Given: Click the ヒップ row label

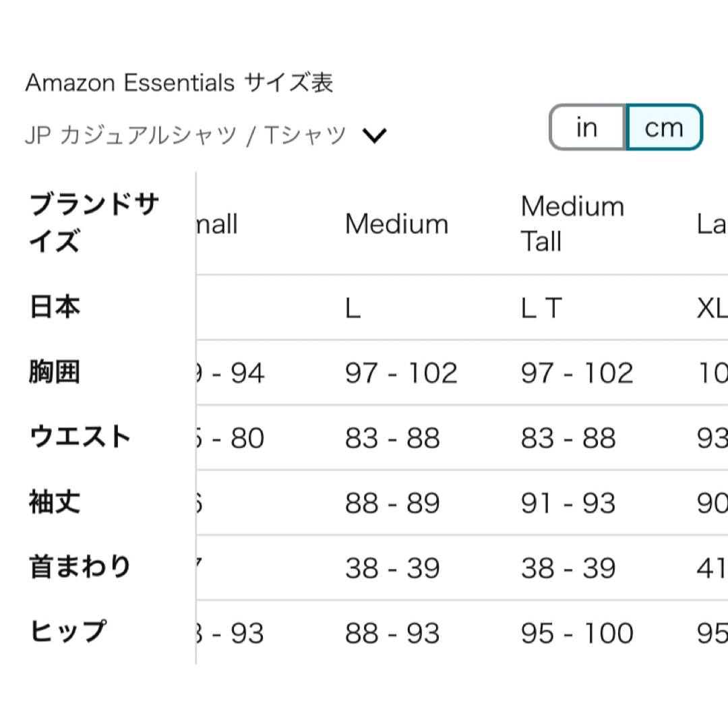Looking at the screenshot, I should coord(68,632).
